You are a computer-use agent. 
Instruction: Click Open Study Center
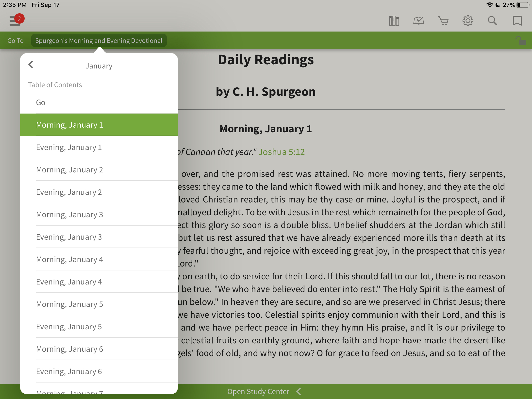(x=258, y=391)
